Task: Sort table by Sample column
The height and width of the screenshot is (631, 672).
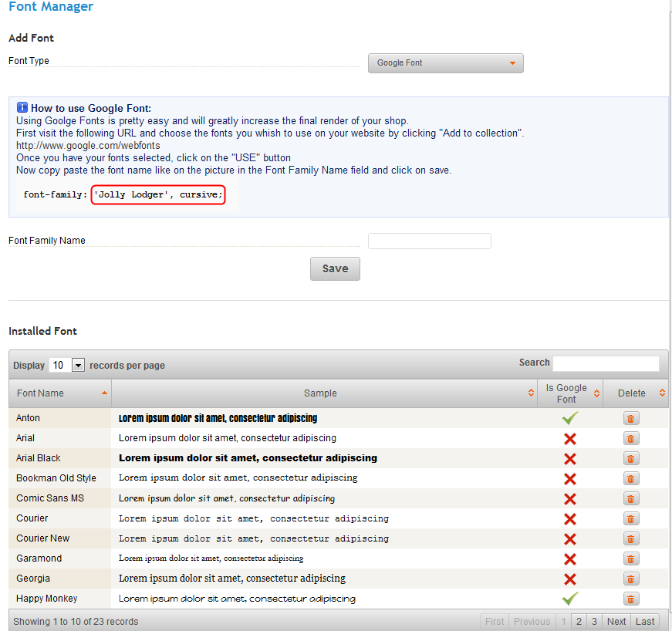Action: point(325,393)
